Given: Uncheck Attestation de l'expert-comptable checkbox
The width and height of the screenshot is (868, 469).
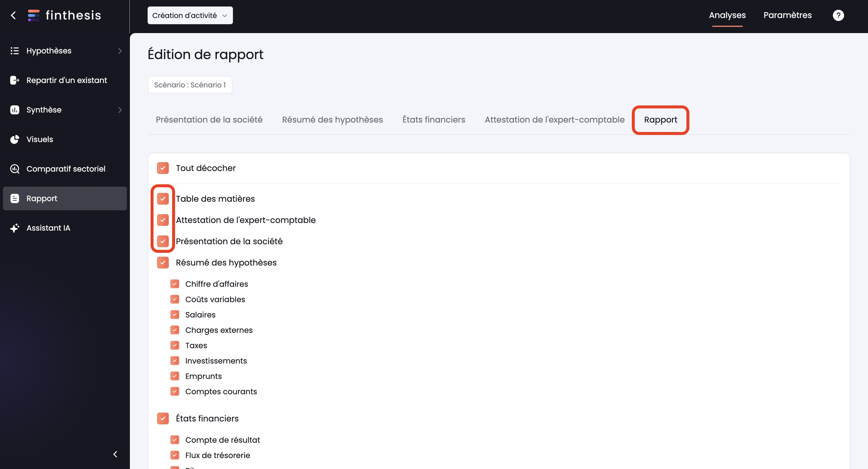Looking at the screenshot, I should 163,220.
